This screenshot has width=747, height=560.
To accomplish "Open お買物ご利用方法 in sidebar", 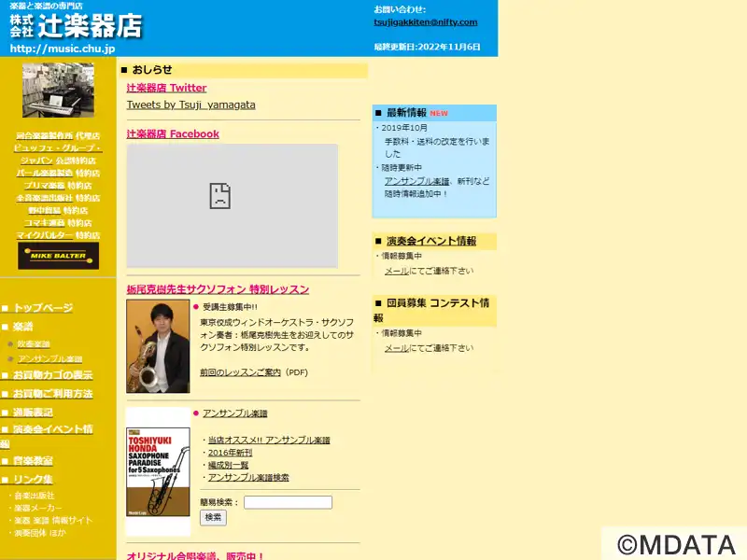I will (x=53, y=394).
